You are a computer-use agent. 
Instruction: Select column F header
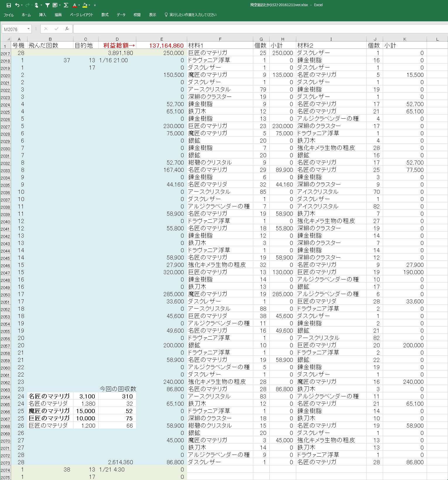click(220, 39)
